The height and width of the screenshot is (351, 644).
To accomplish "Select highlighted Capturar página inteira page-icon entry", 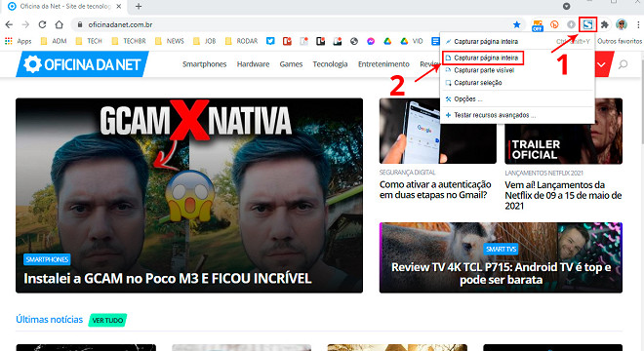I will tap(483, 58).
